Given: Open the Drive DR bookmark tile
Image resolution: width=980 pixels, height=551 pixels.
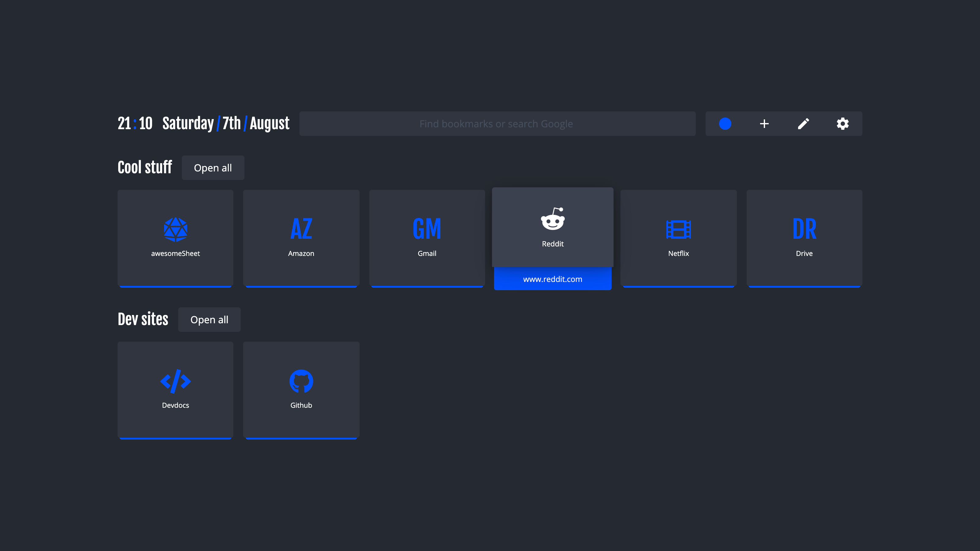Looking at the screenshot, I should click(x=804, y=238).
